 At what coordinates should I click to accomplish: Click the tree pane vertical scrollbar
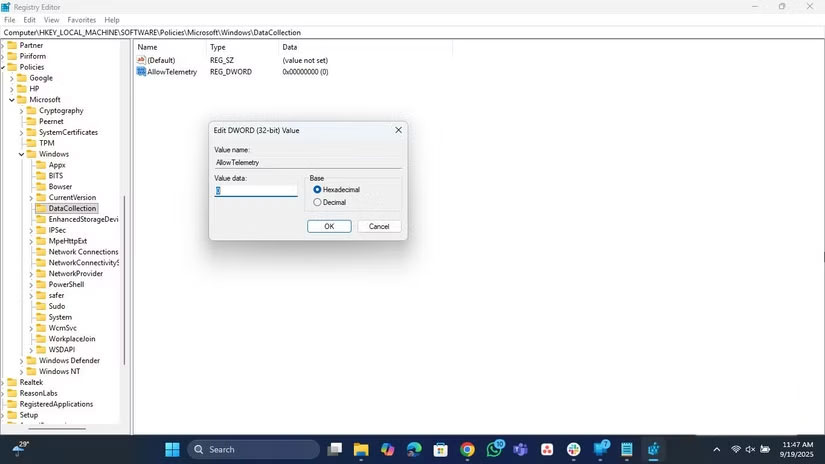[125, 280]
